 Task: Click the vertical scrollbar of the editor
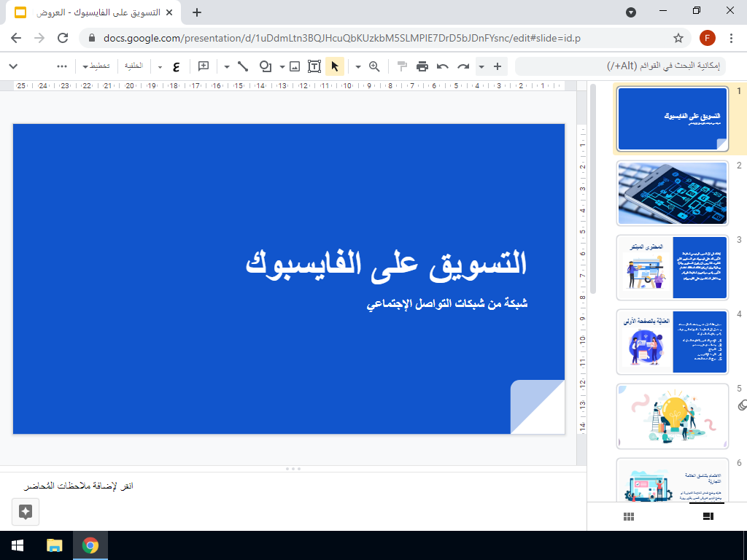[x=592, y=190]
